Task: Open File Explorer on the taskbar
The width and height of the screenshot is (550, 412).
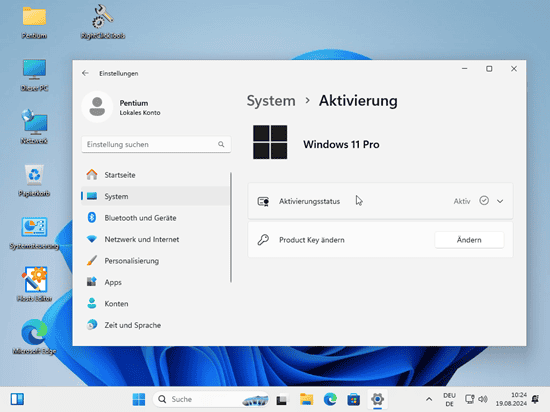Action: [306, 399]
